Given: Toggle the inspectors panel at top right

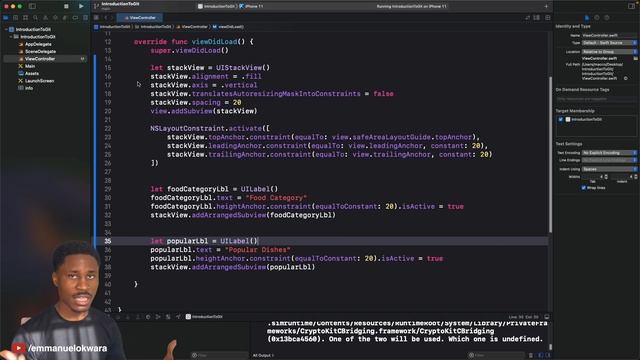Looking at the screenshot, I should [631, 6].
